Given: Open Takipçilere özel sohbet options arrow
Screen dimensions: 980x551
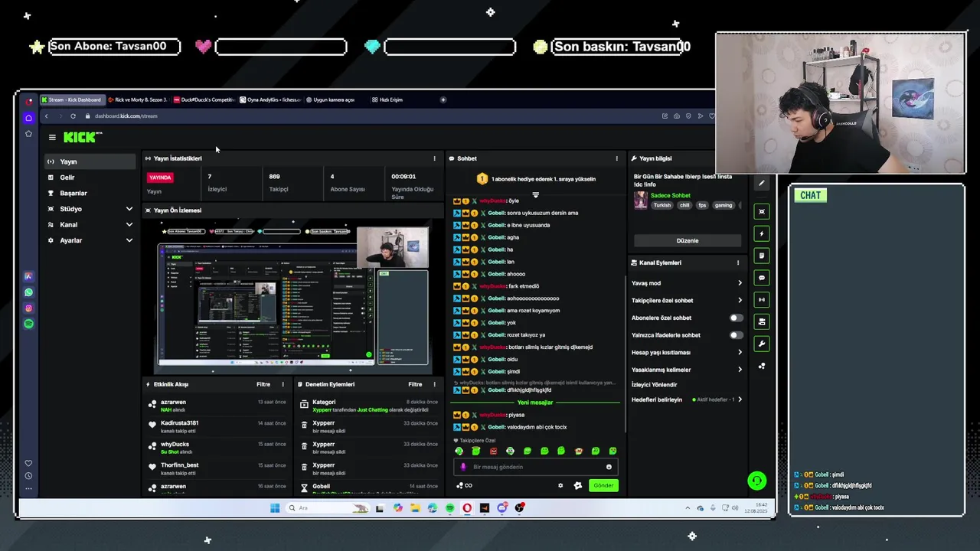Looking at the screenshot, I should click(x=740, y=301).
